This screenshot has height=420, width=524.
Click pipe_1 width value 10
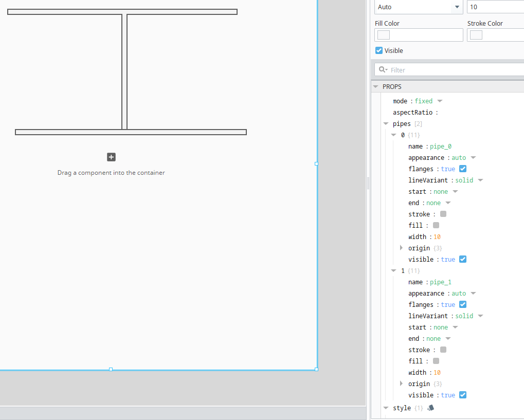[x=437, y=372]
